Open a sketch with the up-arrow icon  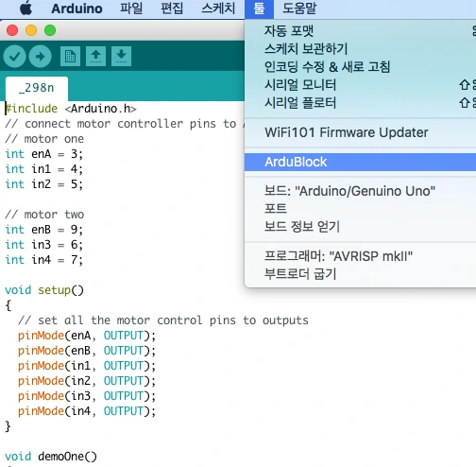point(95,57)
